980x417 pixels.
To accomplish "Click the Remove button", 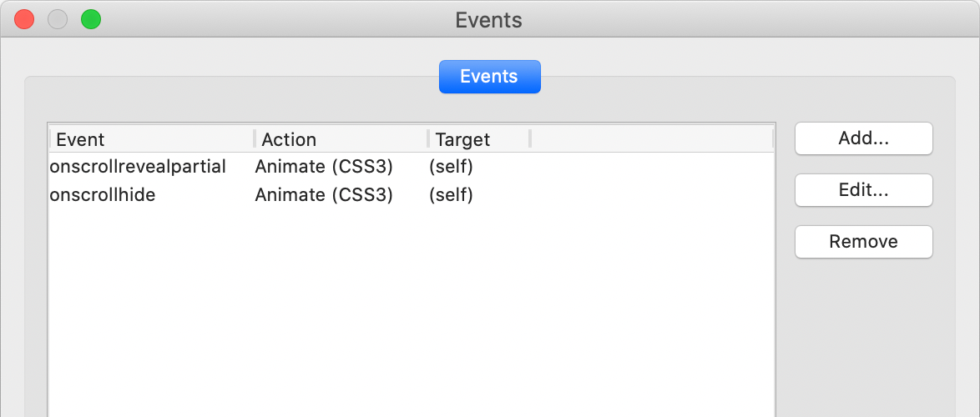I will tap(863, 242).
